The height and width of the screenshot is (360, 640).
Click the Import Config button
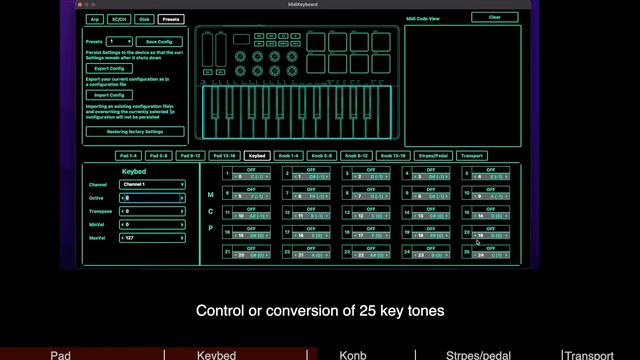coord(109,95)
